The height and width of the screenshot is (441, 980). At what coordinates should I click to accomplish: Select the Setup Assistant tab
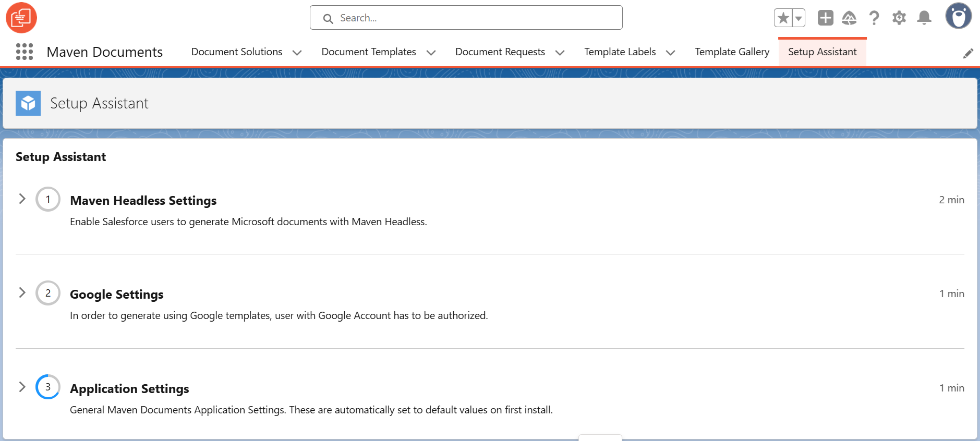point(822,52)
